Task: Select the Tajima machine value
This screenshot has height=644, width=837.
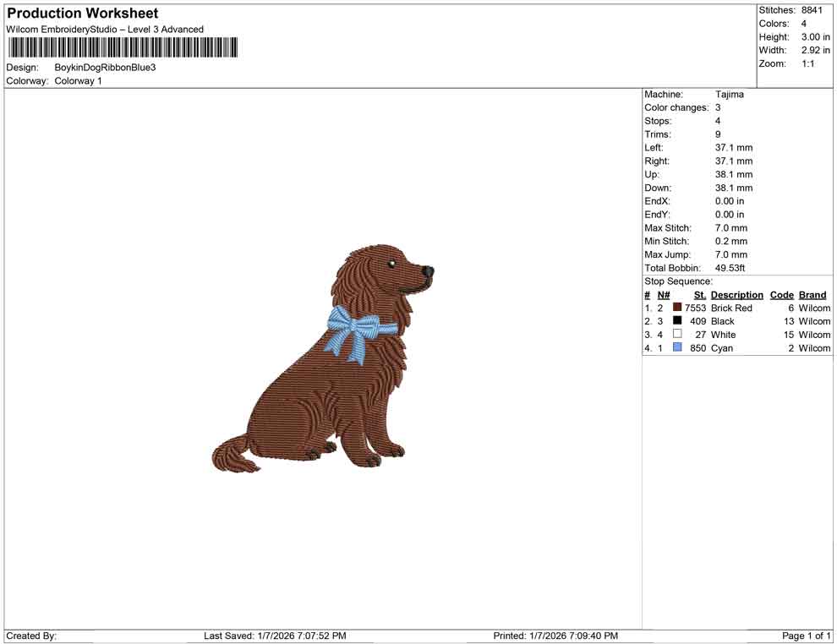Action: pyautogui.click(x=730, y=94)
